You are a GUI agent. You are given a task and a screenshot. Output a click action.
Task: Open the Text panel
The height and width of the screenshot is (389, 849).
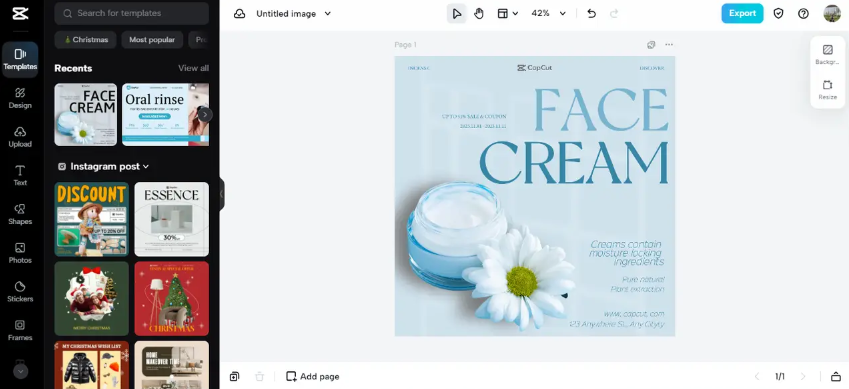pyautogui.click(x=20, y=176)
